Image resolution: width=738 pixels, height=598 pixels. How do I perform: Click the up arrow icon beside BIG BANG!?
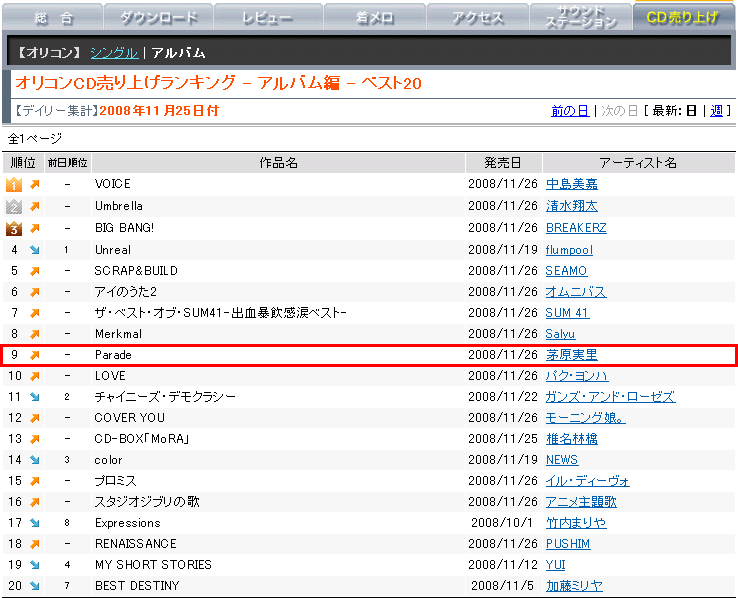tap(35, 228)
